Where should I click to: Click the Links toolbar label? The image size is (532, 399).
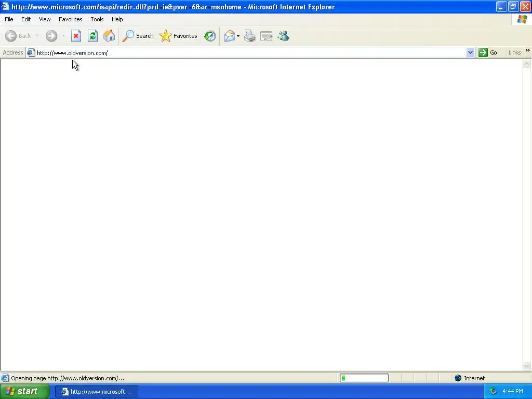tap(514, 52)
